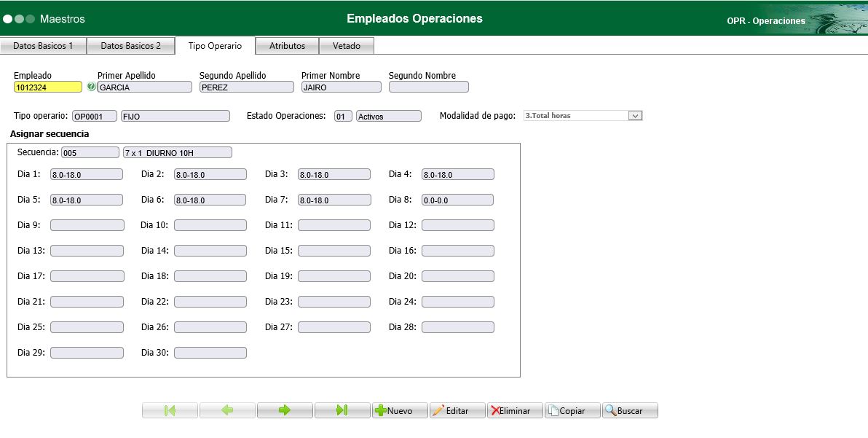Viewport: 868px width, 438px height.
Task: Click the Dia 3 schedule field
Action: [334, 174]
